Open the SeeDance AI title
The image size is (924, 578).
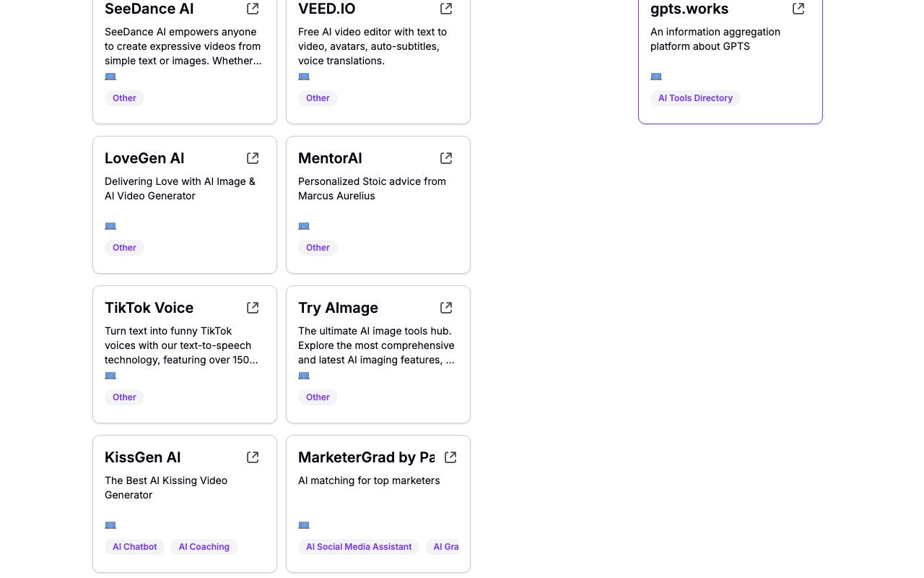click(149, 9)
